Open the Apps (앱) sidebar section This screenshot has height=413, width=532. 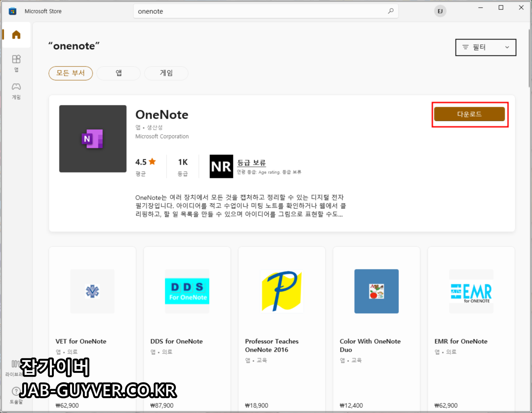click(x=16, y=63)
